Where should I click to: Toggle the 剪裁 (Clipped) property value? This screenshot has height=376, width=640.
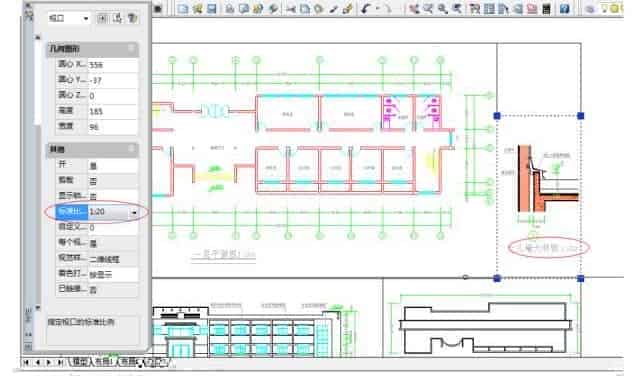[x=113, y=181]
